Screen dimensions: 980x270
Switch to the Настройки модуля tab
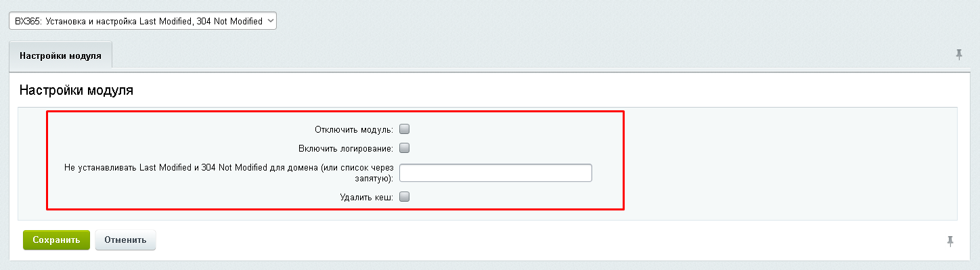pyautogui.click(x=61, y=55)
